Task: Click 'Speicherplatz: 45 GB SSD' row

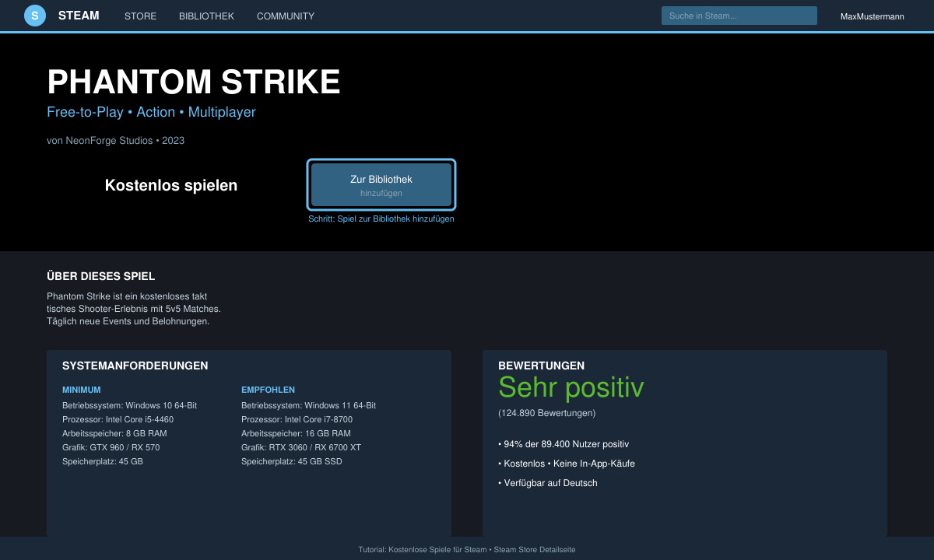Action: click(291, 461)
